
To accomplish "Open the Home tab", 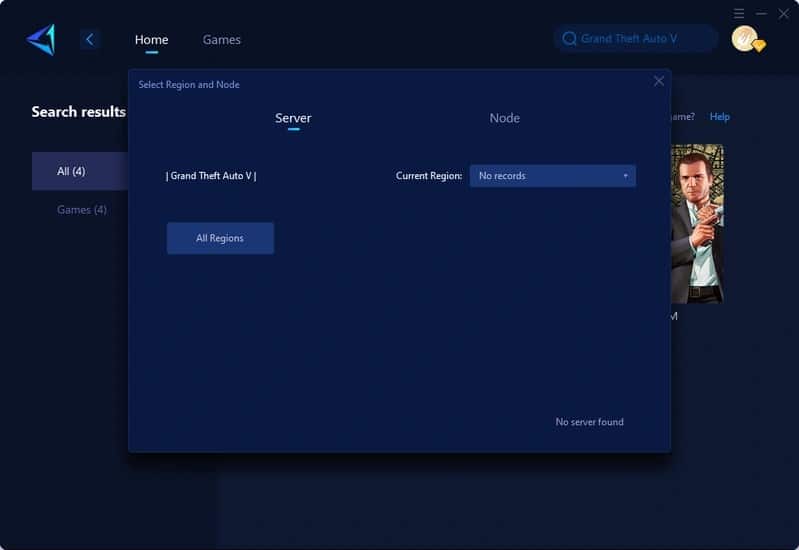I will click(x=151, y=40).
